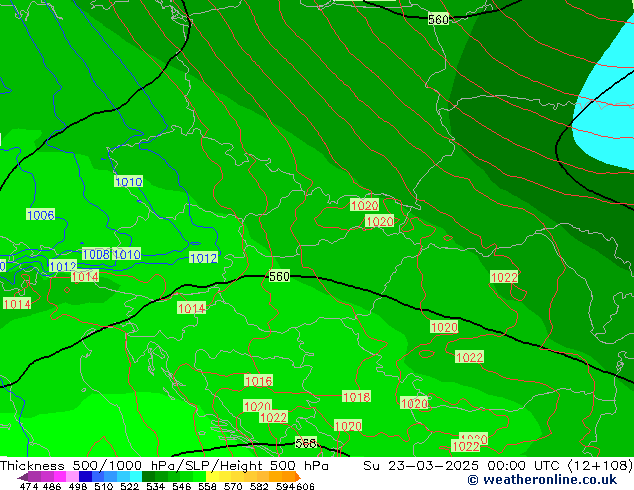Select the 534 legend value
634x490 pixels.
(x=155, y=486)
